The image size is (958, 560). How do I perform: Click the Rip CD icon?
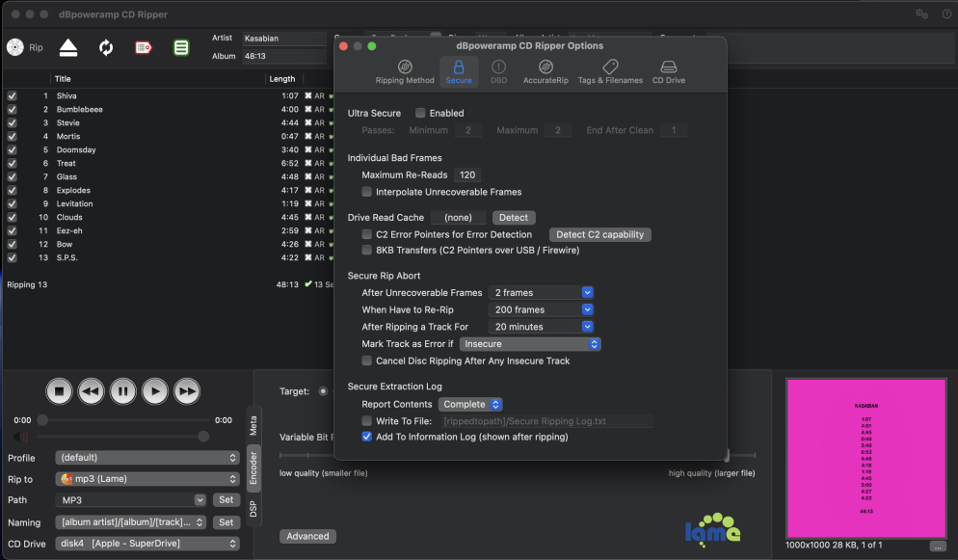click(15, 47)
